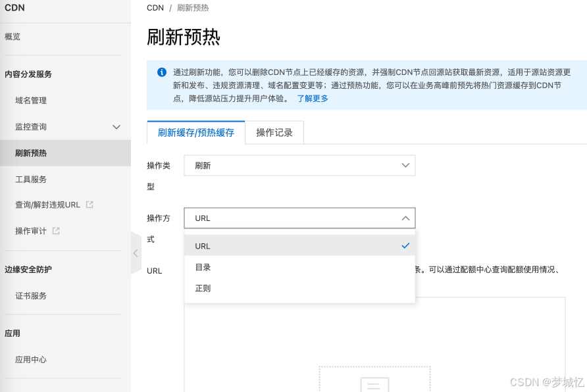Click the CDN logo at sidebar top

click(x=15, y=8)
